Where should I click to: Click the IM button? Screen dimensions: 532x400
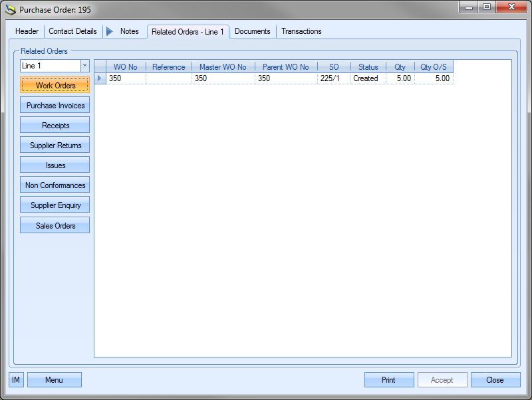(16, 380)
